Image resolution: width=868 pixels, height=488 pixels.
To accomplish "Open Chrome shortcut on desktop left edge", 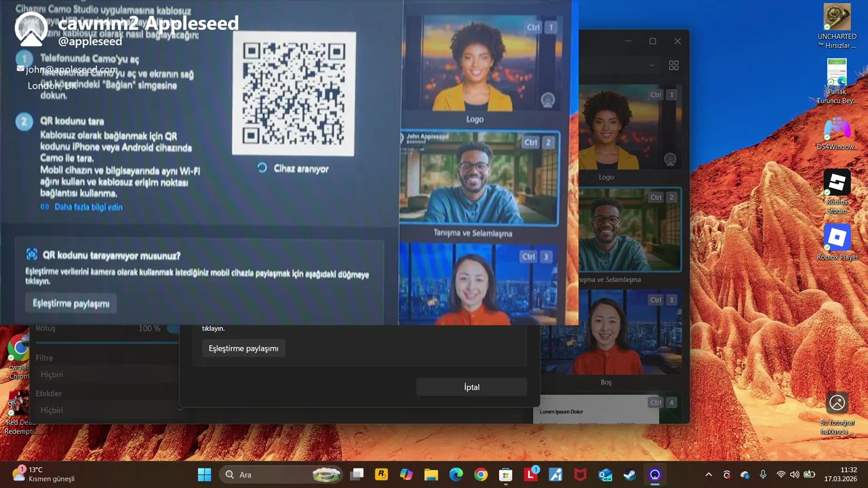I will pyautogui.click(x=18, y=358).
